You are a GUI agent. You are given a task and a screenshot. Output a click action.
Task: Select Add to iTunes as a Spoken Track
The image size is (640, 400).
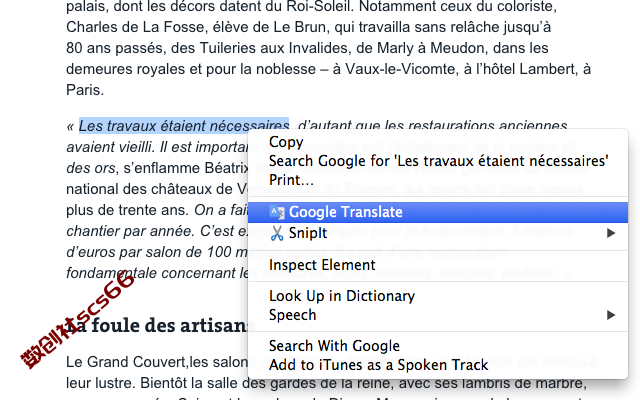tap(378, 365)
